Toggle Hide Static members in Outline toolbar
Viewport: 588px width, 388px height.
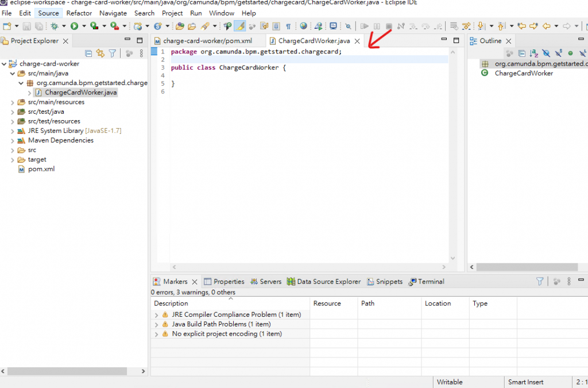coord(558,53)
